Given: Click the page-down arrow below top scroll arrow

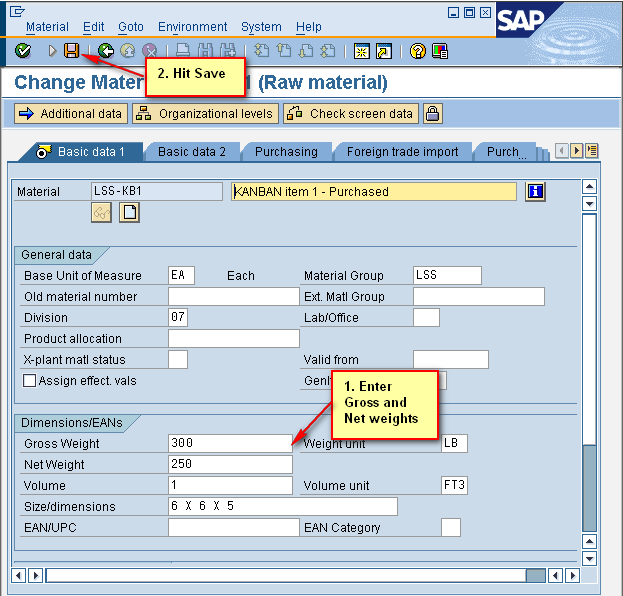Looking at the screenshot, I should pos(589,204).
